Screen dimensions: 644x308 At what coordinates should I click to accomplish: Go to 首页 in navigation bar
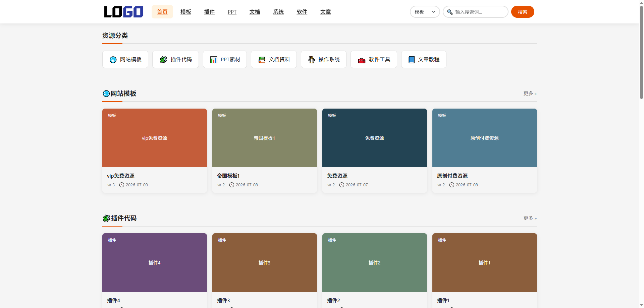click(162, 12)
